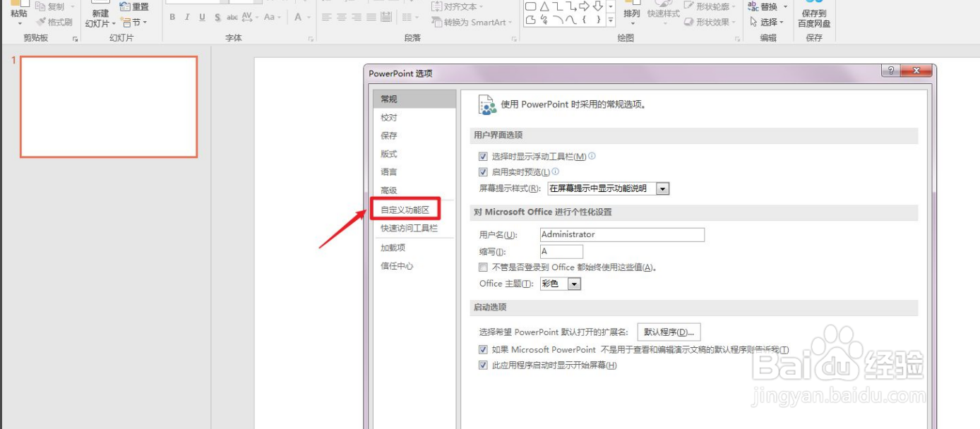Screen dimensions: 980x429
Task: Select the triangle shape in gallery
Action: click(544, 6)
